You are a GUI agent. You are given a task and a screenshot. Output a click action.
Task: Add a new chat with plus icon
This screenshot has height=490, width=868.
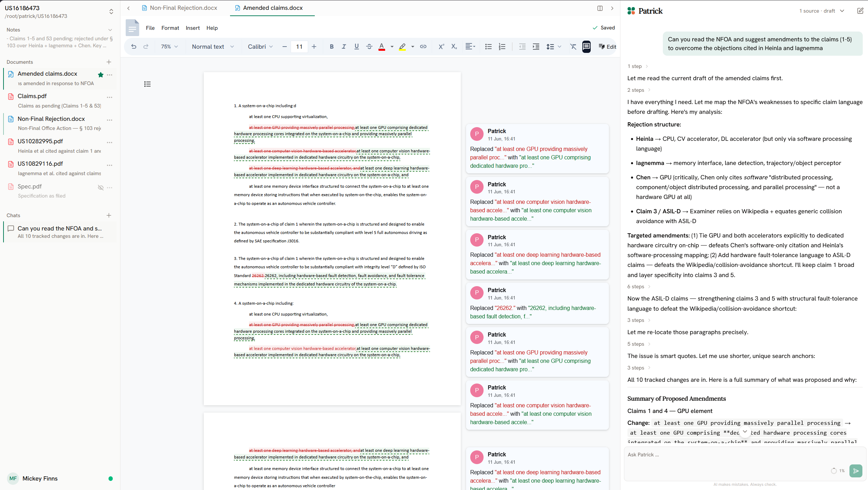109,215
